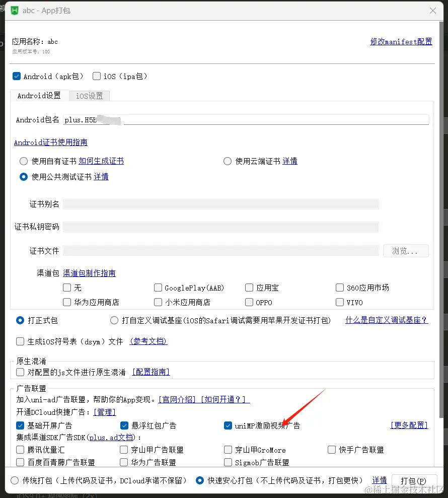
Task: Check the 快手广告联盟 checkbox
Action: pyautogui.click(x=332, y=450)
